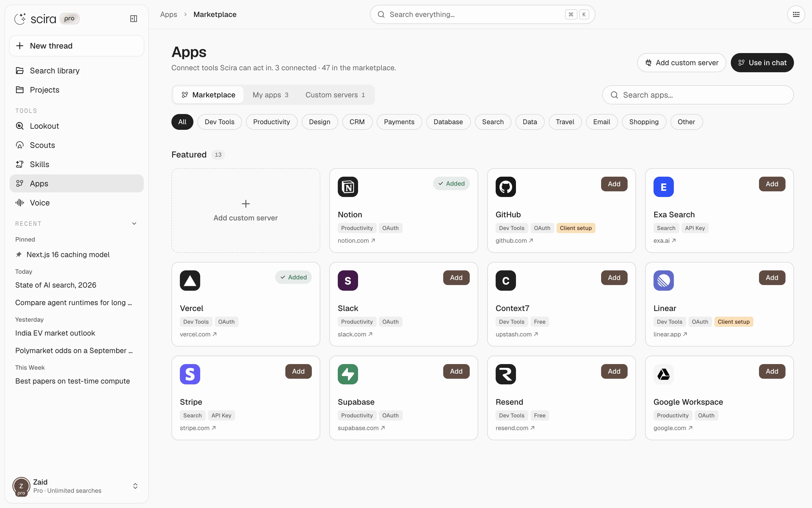Collapse the sidebar with the panel icon
812x508 pixels.
pyautogui.click(x=134, y=19)
